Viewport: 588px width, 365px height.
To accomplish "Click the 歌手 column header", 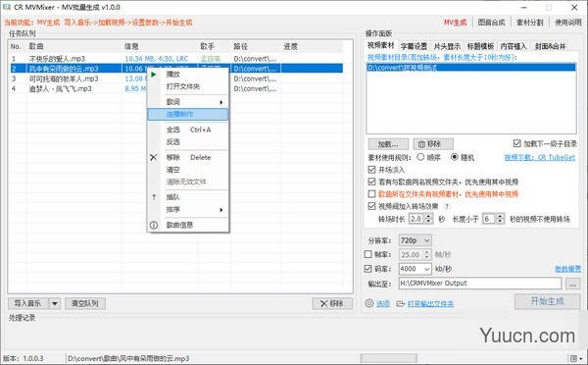I will tap(215, 46).
